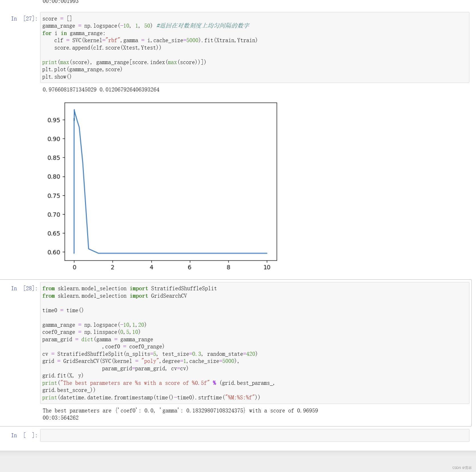Click the score-vs-gamma line plot
The image size is (476, 472).
[171, 181]
